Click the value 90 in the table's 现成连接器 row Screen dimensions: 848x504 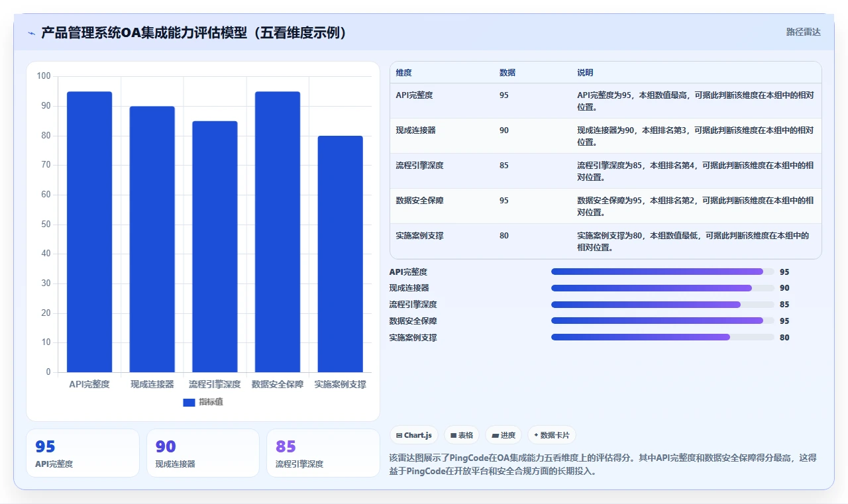504,130
